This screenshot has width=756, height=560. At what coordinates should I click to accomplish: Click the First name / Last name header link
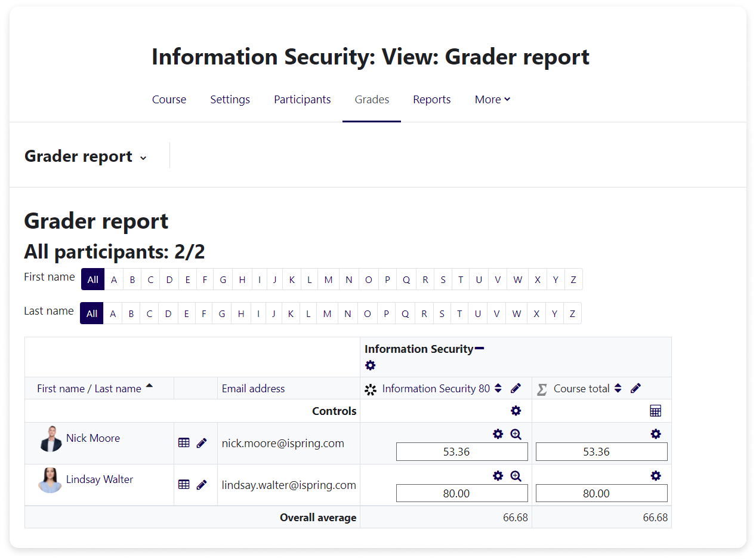(89, 389)
